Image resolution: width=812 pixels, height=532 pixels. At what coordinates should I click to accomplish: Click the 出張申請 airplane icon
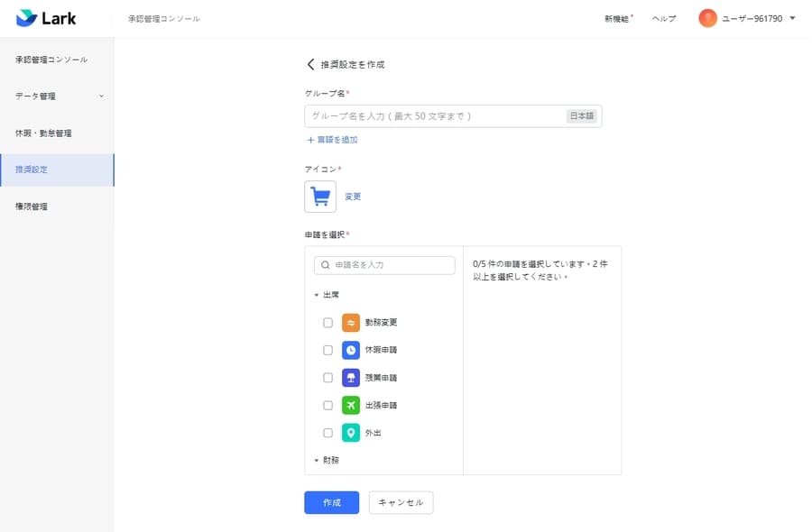350,405
